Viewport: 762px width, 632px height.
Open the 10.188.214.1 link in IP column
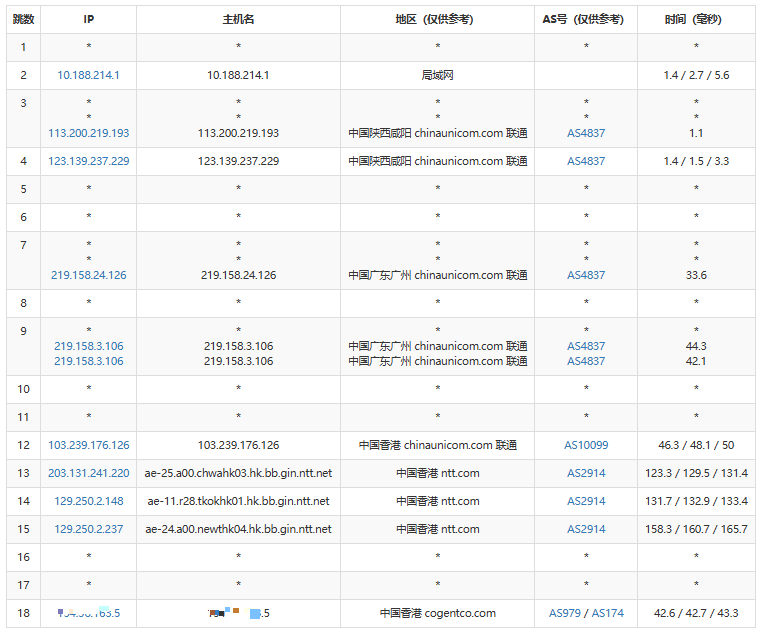tap(88, 75)
